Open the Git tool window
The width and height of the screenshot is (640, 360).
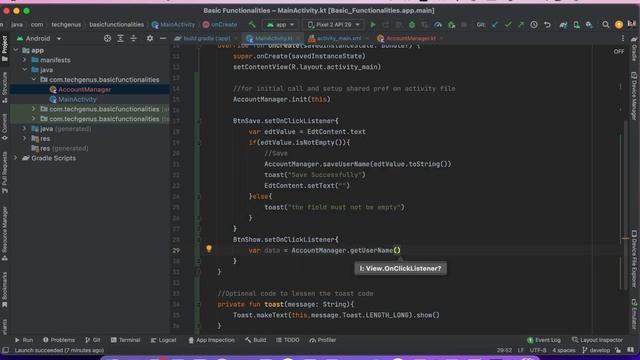[x=93, y=340]
